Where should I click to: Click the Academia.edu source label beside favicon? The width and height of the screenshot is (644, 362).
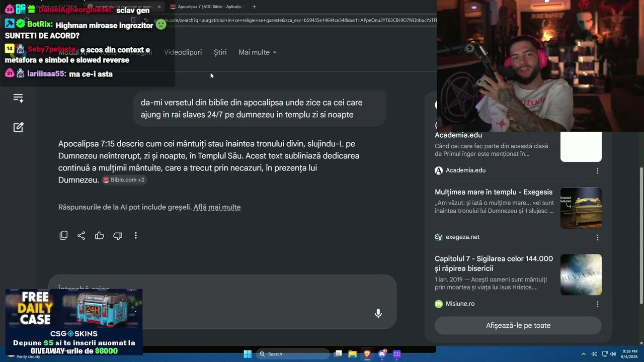pos(465,170)
